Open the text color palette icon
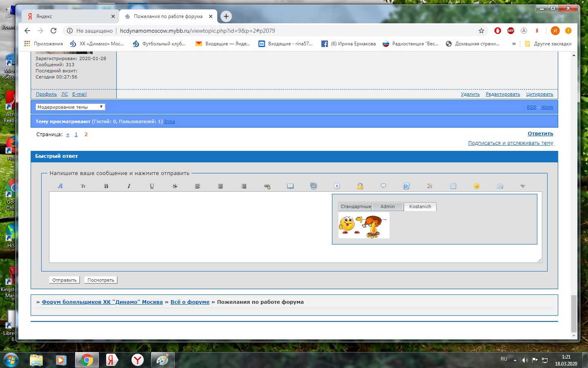Screen dimensions: 588x368 point(430,186)
